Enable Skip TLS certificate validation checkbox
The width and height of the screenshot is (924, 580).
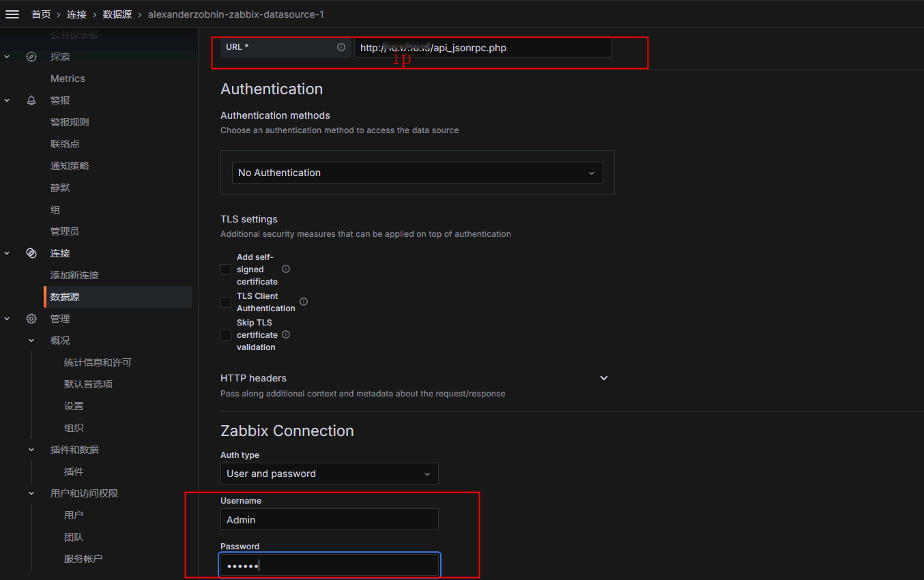(x=226, y=335)
